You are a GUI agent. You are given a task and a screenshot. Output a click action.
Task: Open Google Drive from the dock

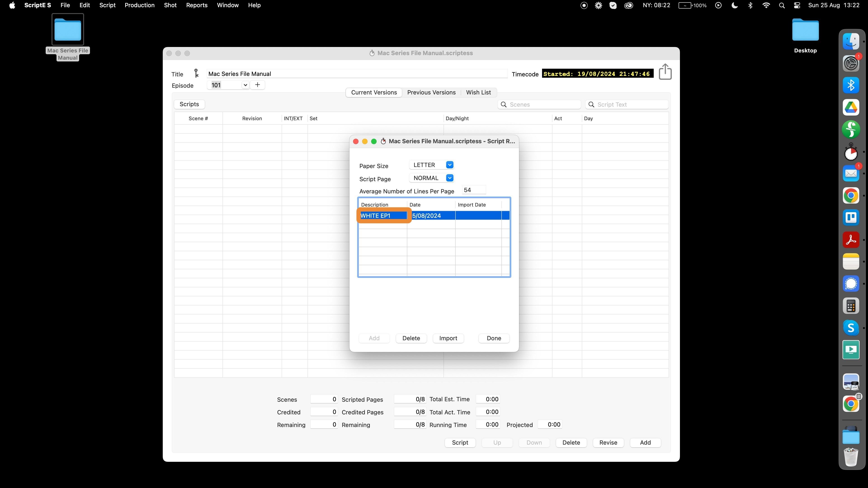click(851, 108)
